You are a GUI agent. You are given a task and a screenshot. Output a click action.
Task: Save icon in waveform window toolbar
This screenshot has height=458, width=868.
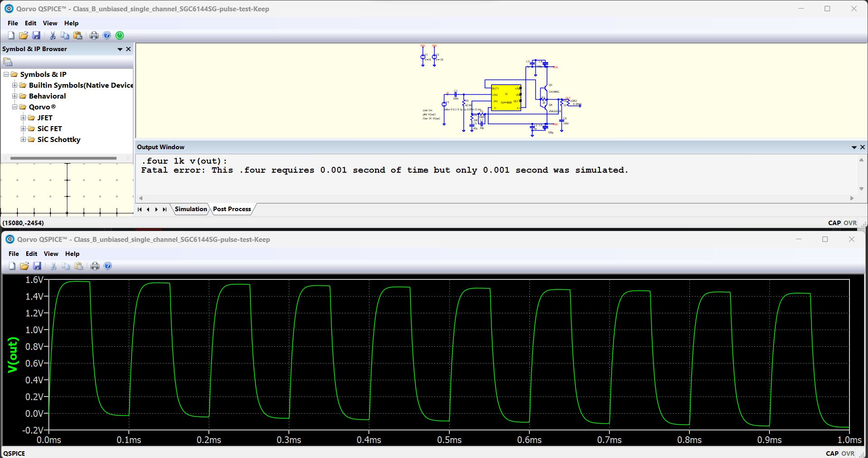38,266
